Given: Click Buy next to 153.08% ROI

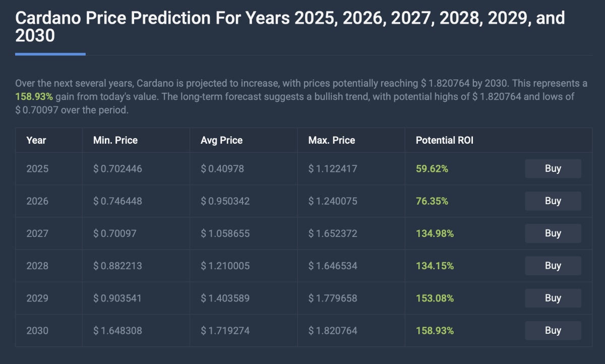Looking at the screenshot, I should pos(553,298).
